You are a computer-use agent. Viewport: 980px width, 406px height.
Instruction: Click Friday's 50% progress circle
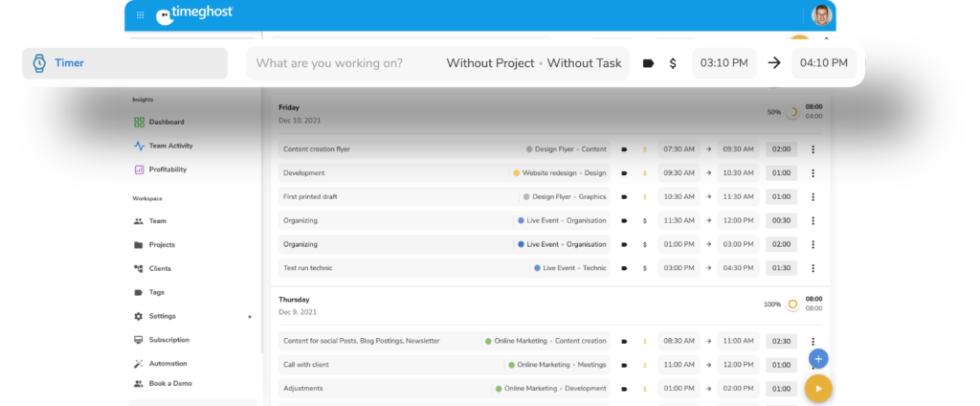point(791,112)
